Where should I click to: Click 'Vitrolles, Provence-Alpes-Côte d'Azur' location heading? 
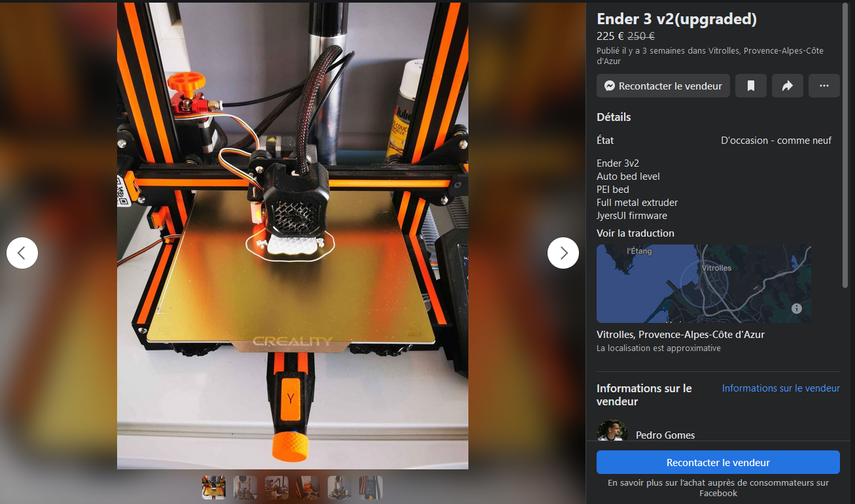680,334
